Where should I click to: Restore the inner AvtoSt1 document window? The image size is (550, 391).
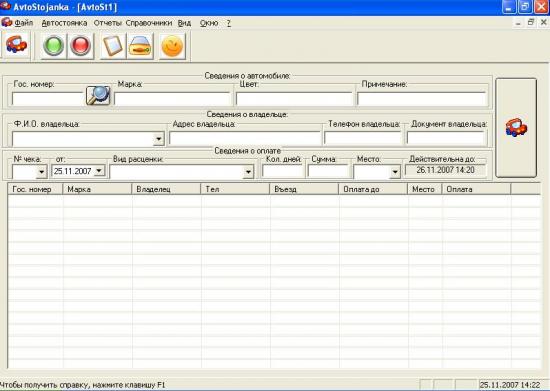pos(531,22)
